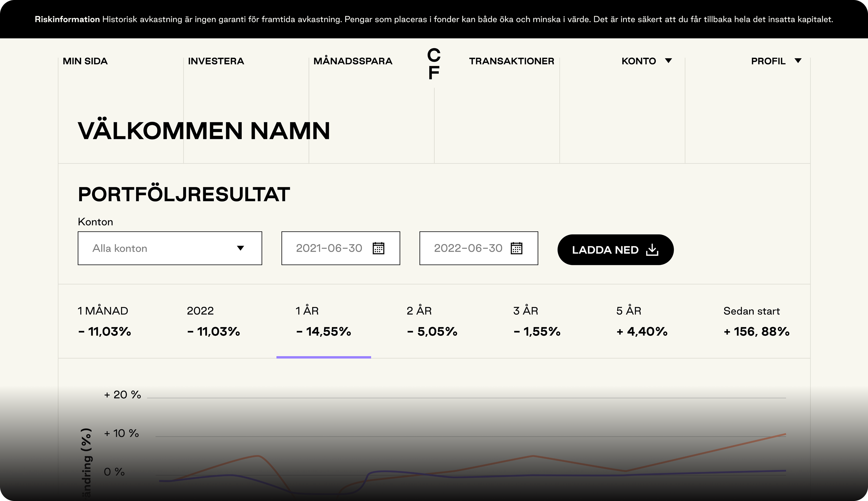Open the Transaktioner page

tap(511, 61)
